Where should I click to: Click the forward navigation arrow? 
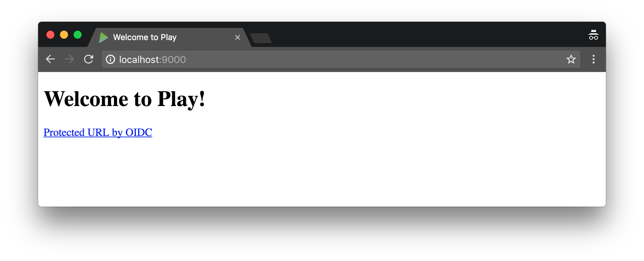(x=69, y=59)
